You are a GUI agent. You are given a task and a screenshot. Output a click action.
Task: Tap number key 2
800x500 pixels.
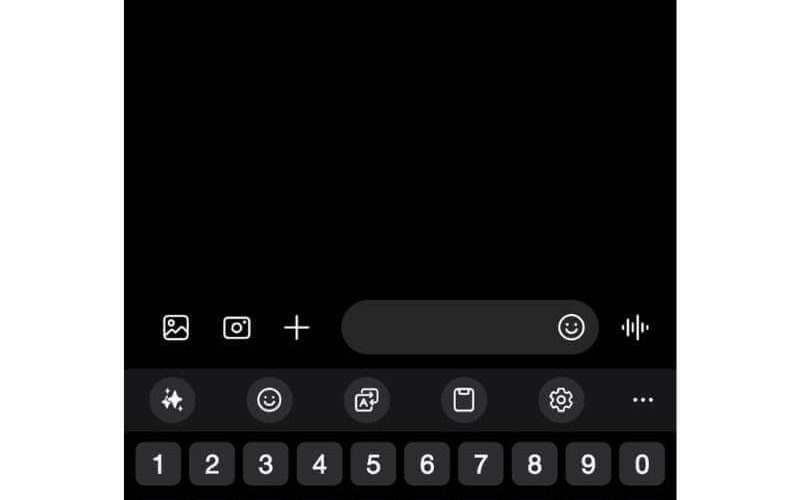click(x=212, y=464)
